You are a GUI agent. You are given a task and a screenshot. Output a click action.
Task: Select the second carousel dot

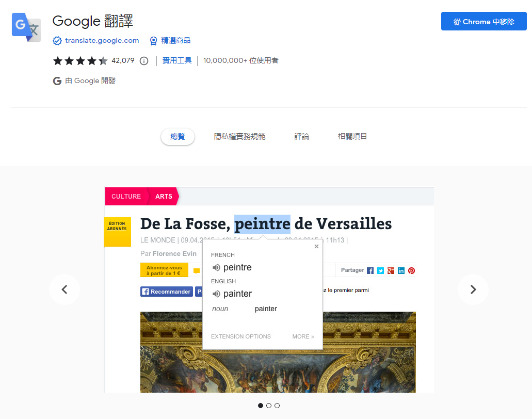point(269,406)
